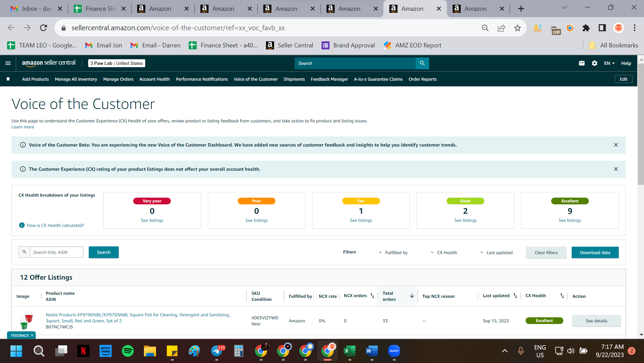Open Brand Approval bookmark

pos(348,45)
